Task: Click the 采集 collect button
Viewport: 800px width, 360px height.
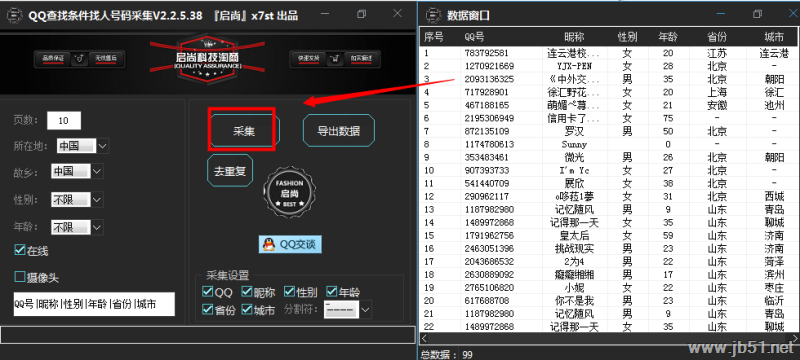Action: tap(244, 131)
